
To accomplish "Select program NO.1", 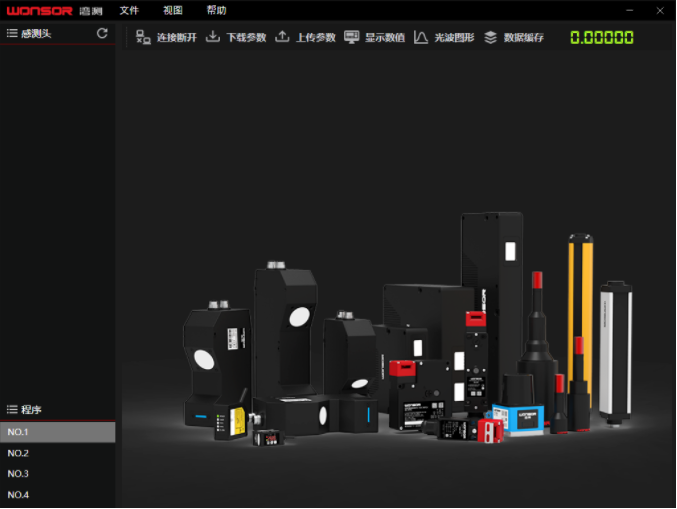I will click(x=58, y=432).
